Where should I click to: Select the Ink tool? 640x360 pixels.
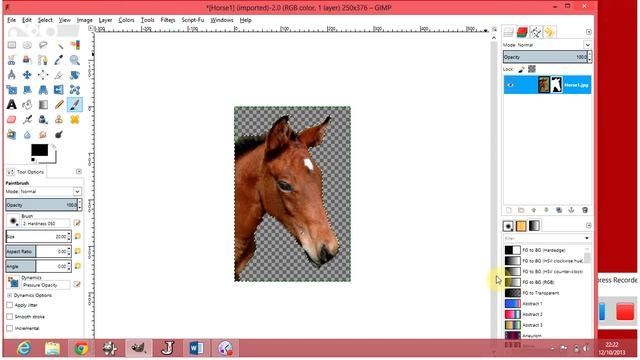coord(43,120)
